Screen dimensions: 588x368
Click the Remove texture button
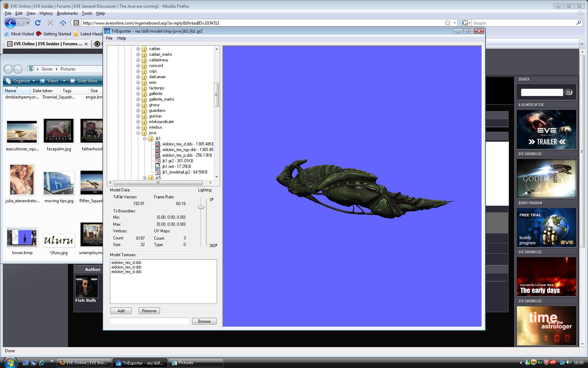click(x=149, y=311)
